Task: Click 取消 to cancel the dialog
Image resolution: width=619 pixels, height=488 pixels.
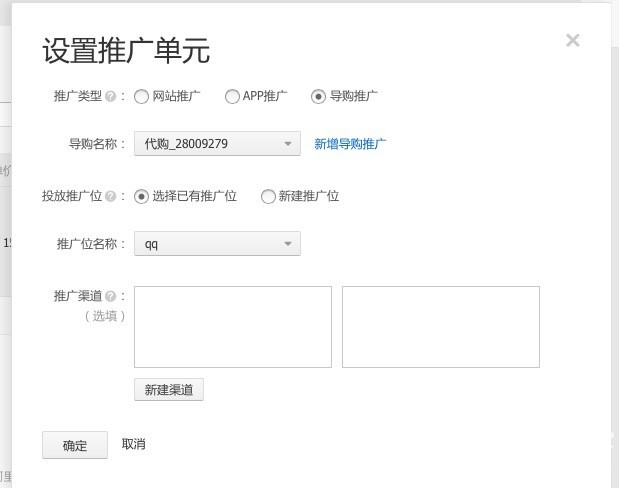Action: (x=133, y=444)
